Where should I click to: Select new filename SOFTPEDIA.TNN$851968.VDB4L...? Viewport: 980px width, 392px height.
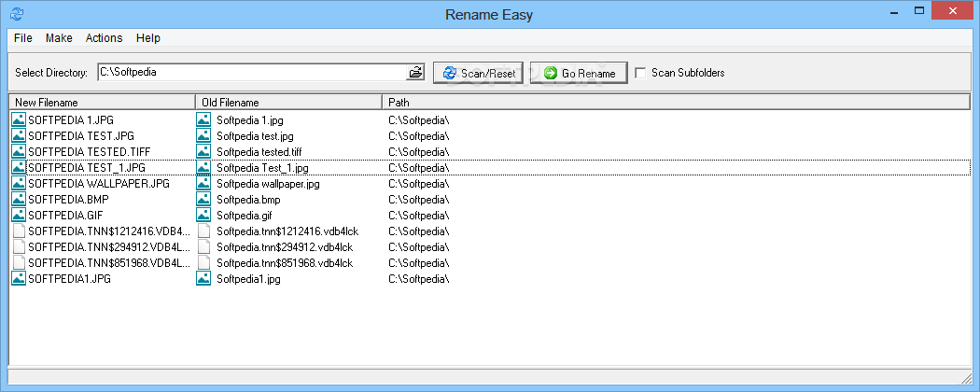(109, 263)
